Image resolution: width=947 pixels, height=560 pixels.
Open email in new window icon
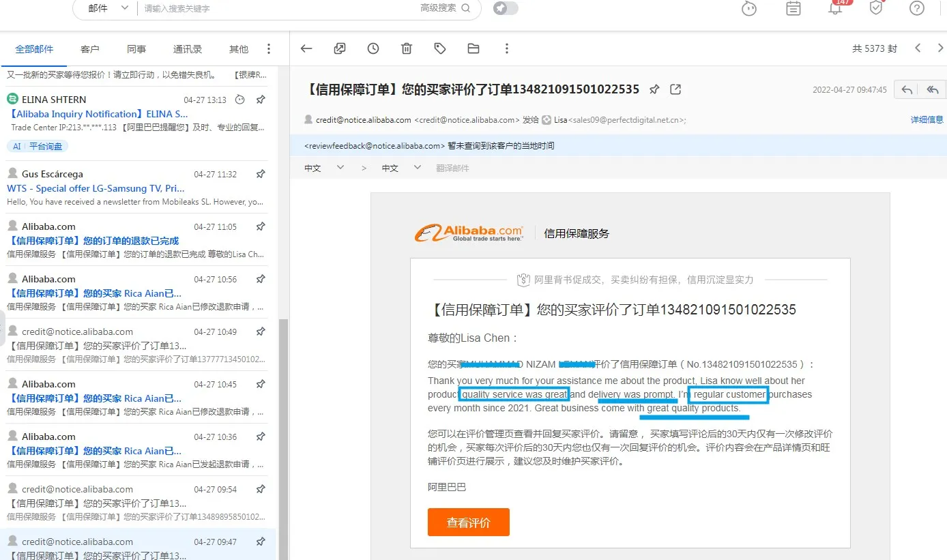[675, 89]
